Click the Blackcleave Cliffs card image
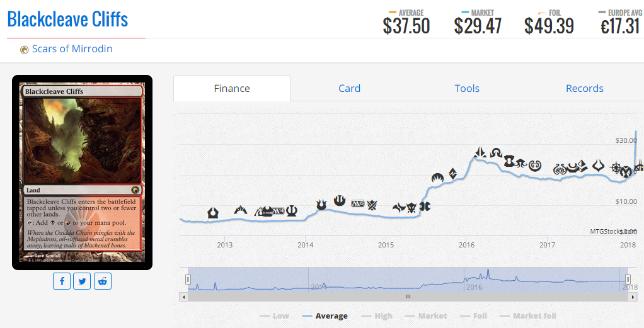Screen dimensions: 644x328 [x=82, y=172]
